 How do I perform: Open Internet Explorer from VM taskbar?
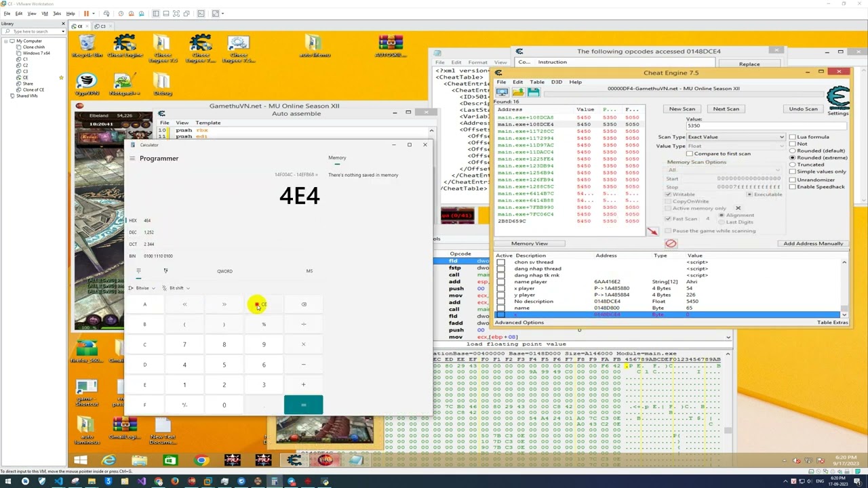108,461
